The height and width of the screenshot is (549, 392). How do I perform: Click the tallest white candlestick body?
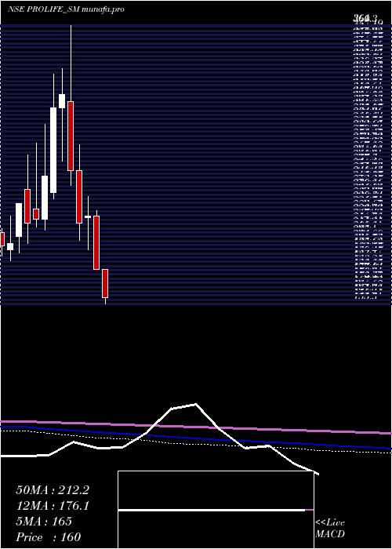pos(53,150)
